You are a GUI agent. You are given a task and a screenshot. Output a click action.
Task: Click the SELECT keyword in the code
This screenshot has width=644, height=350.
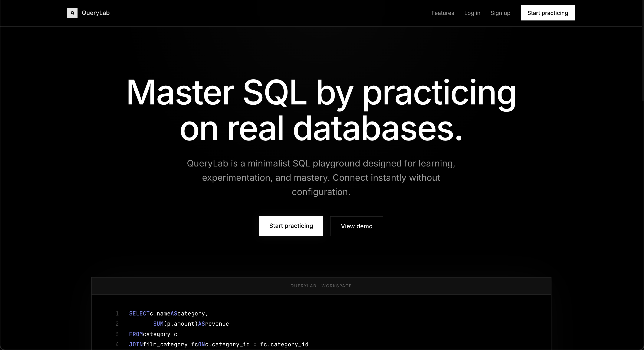[139, 314]
